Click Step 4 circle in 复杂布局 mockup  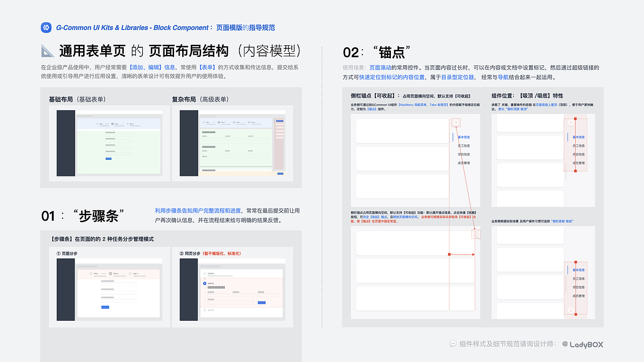click(x=249, y=122)
